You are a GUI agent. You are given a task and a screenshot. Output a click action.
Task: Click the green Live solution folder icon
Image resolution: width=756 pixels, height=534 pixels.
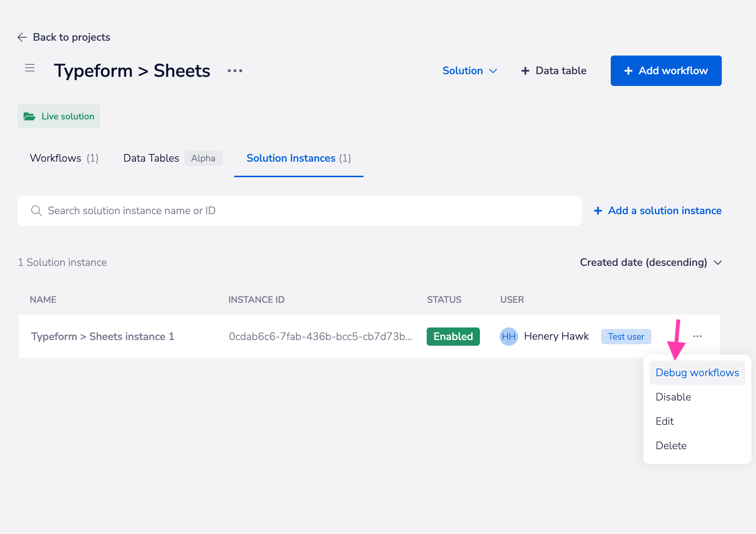[x=29, y=116]
